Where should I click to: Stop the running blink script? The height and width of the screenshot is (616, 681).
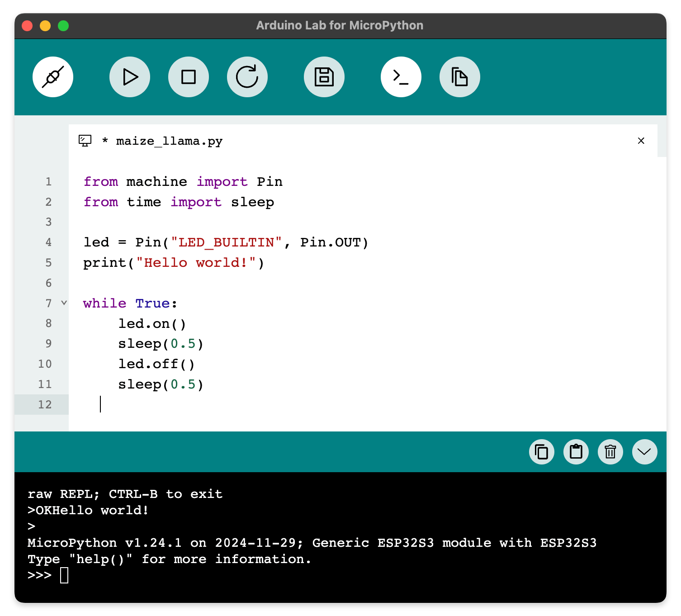[189, 76]
